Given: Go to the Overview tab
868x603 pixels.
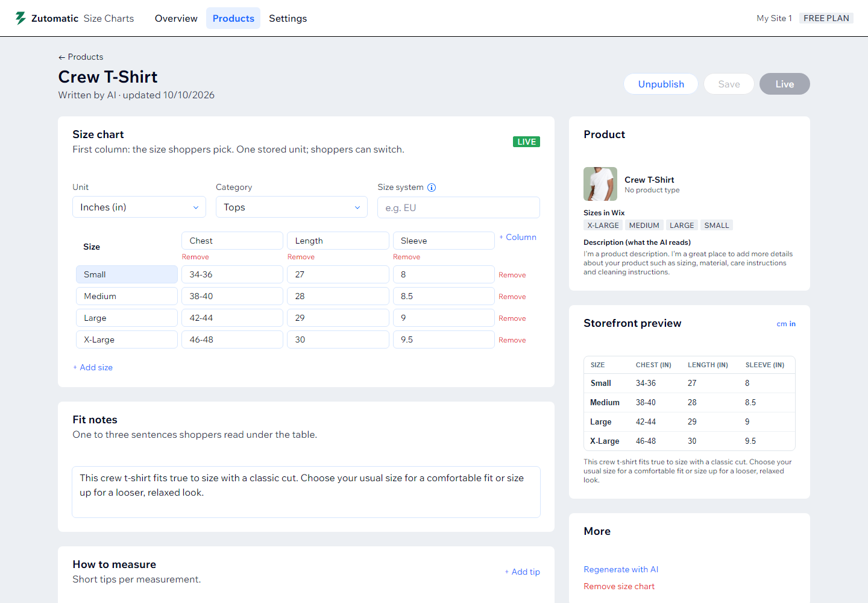Looking at the screenshot, I should point(176,18).
